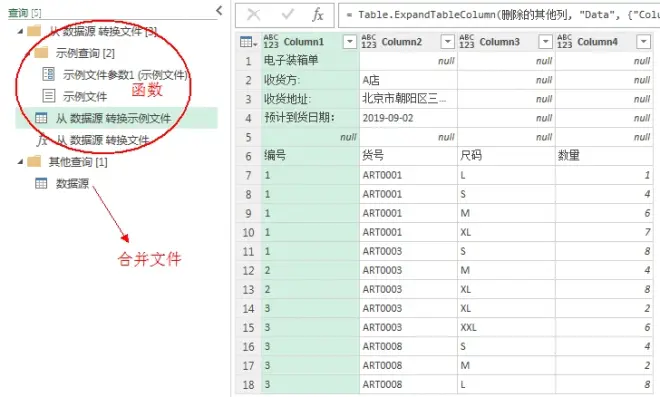Click ART0003 in row 11

[x=408, y=251]
